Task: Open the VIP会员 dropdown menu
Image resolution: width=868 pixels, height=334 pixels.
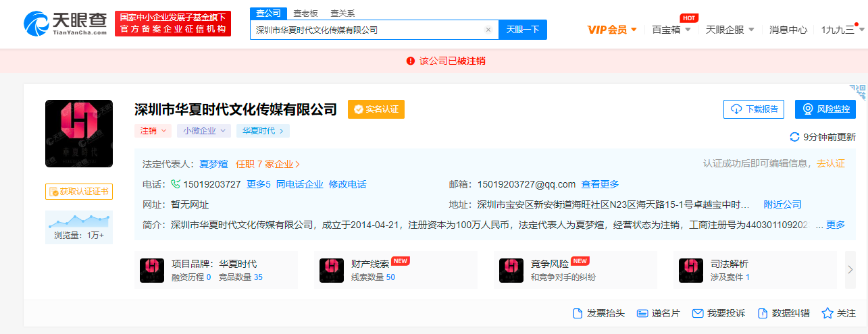Action: click(612, 30)
